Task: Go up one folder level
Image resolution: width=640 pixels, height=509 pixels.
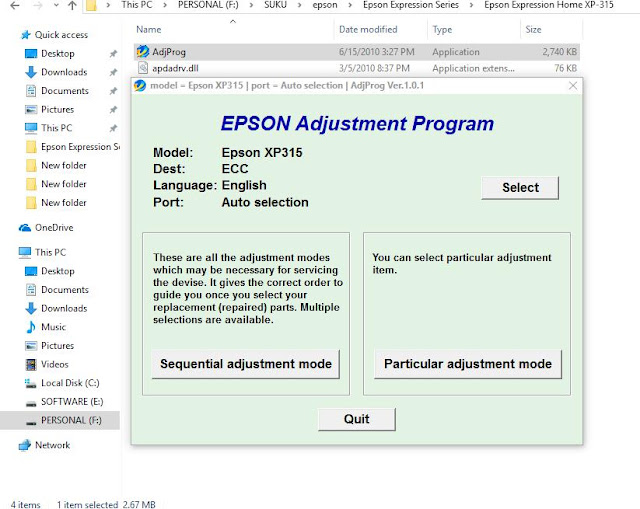Action: coord(72,5)
